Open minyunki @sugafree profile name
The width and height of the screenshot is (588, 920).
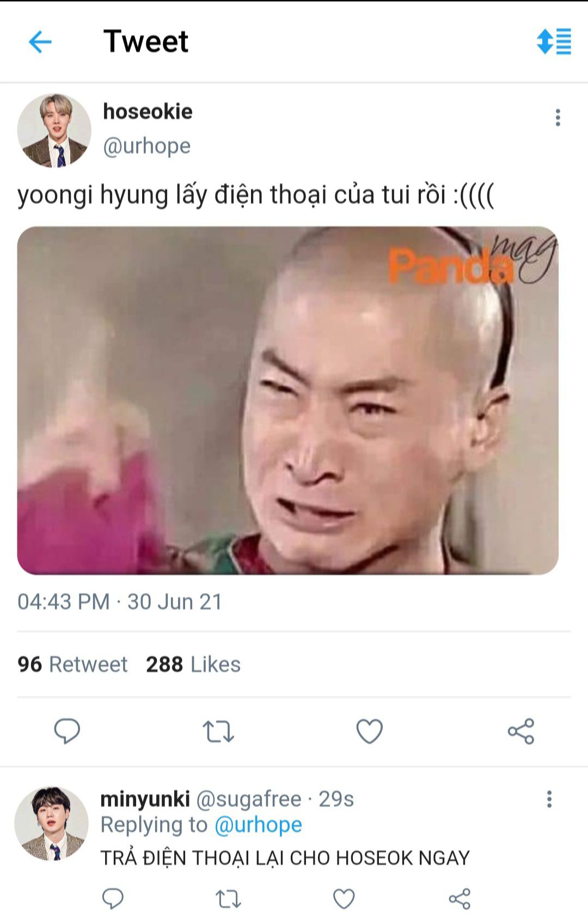[201, 799]
